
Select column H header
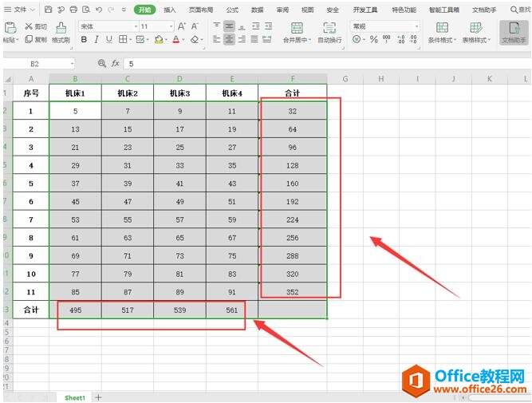[381, 79]
